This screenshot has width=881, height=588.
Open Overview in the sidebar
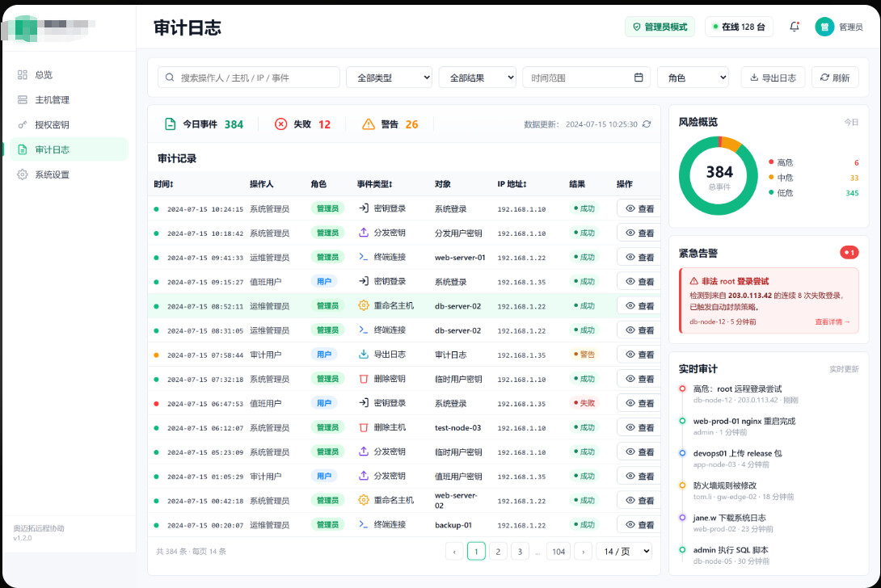[x=70, y=74]
